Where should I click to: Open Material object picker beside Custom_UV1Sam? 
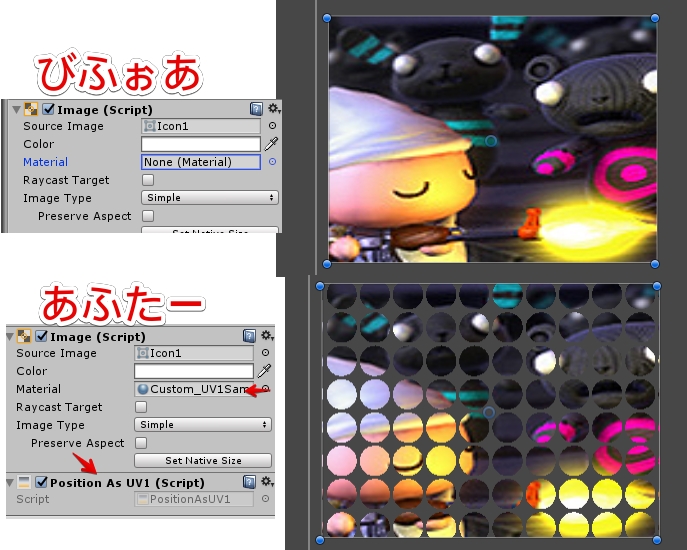(x=266, y=389)
